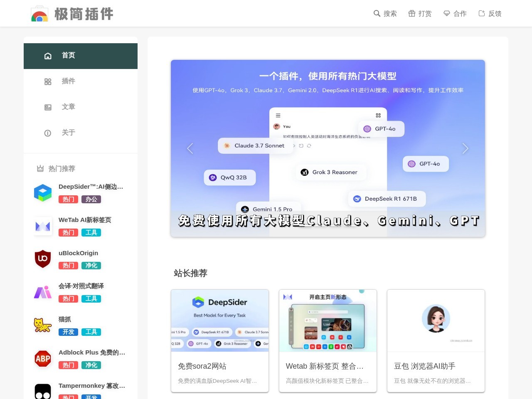Open WeTab AI新标签页 title link

click(x=85, y=220)
